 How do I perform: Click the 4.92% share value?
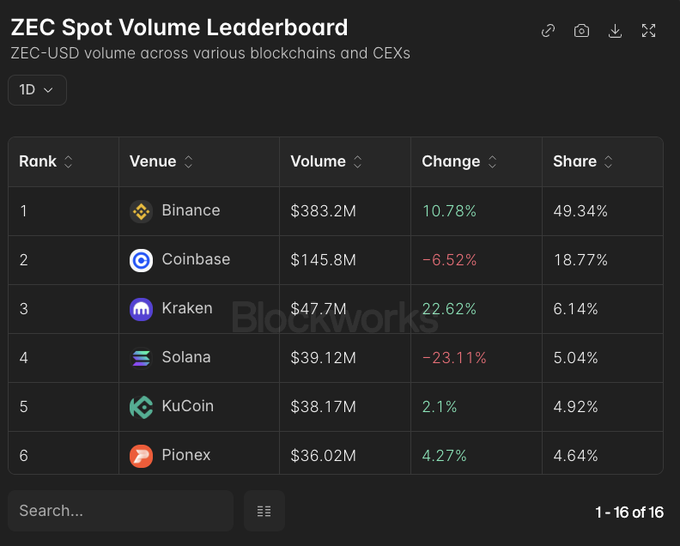575,407
